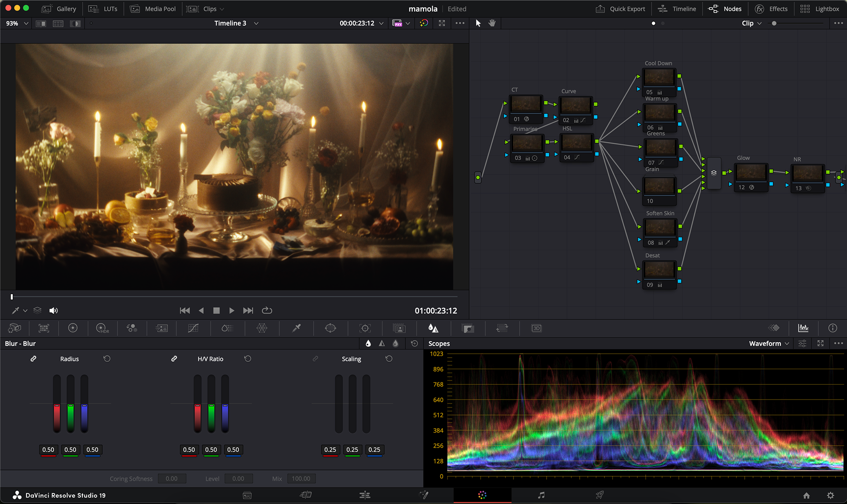Open the HDR color wheels palette
The width and height of the screenshot is (847, 504).
pos(102,328)
